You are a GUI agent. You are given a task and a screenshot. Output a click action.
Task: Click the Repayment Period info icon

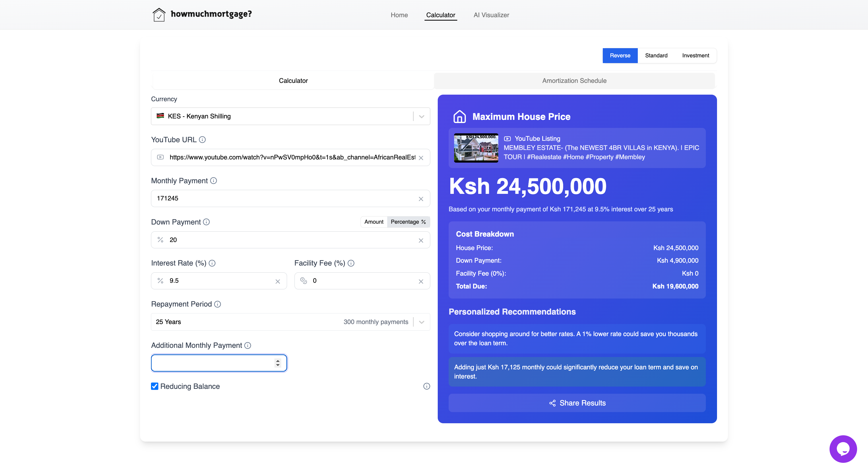click(218, 304)
